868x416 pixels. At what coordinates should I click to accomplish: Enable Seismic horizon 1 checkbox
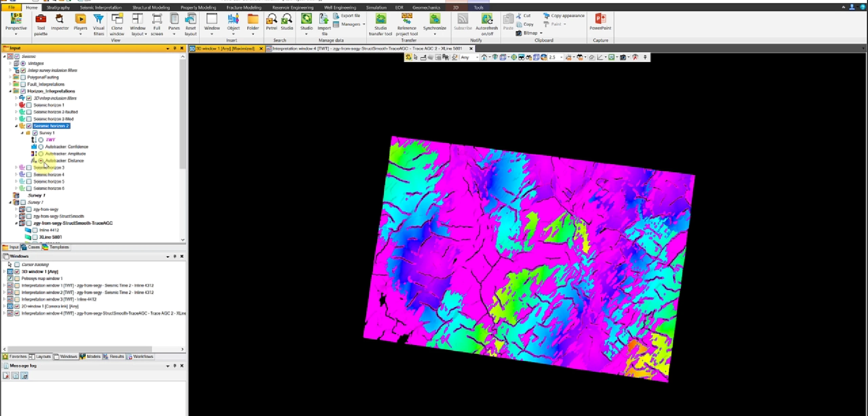tap(29, 105)
